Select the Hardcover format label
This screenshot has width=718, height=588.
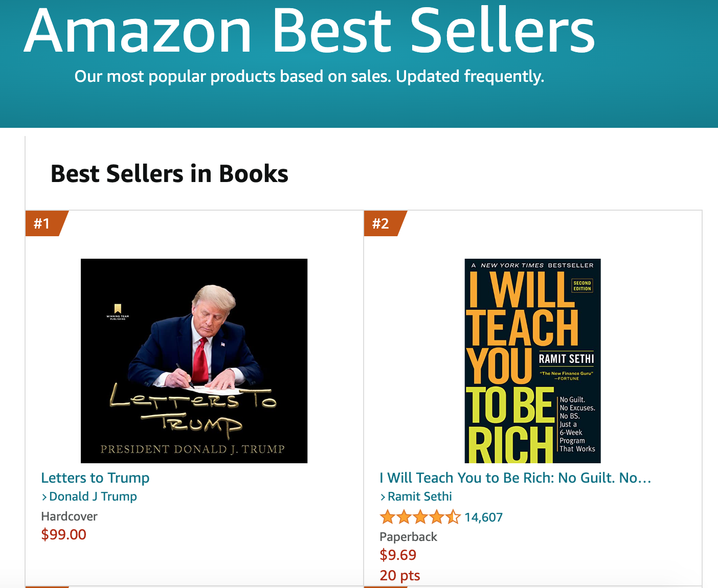pos(69,516)
